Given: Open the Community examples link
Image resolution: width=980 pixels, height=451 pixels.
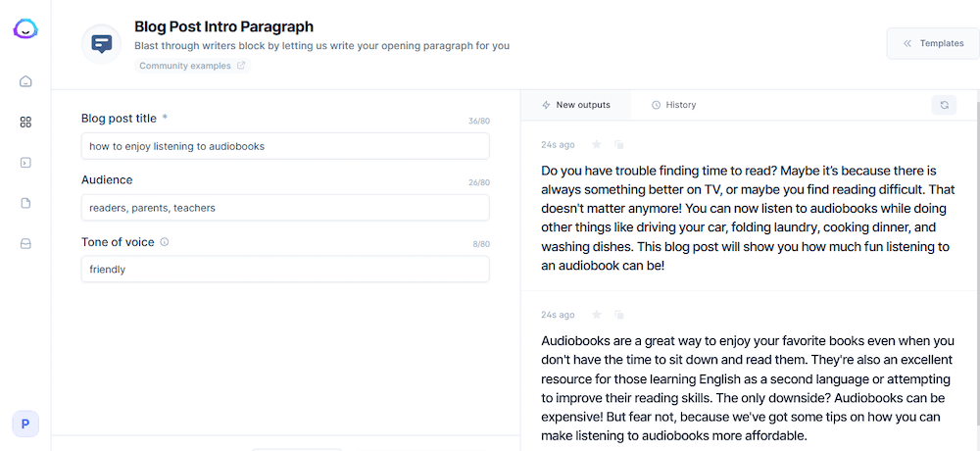Looking at the screenshot, I should pyautogui.click(x=192, y=66).
